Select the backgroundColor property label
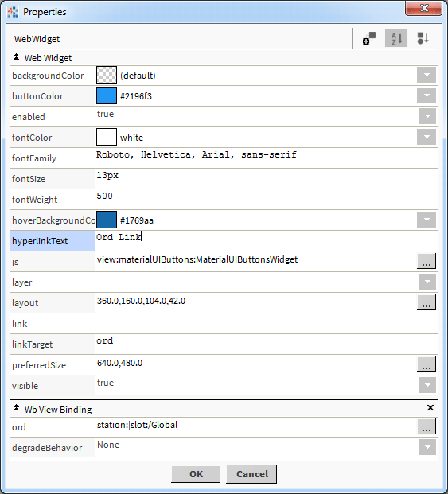448x494 pixels. tap(48, 76)
